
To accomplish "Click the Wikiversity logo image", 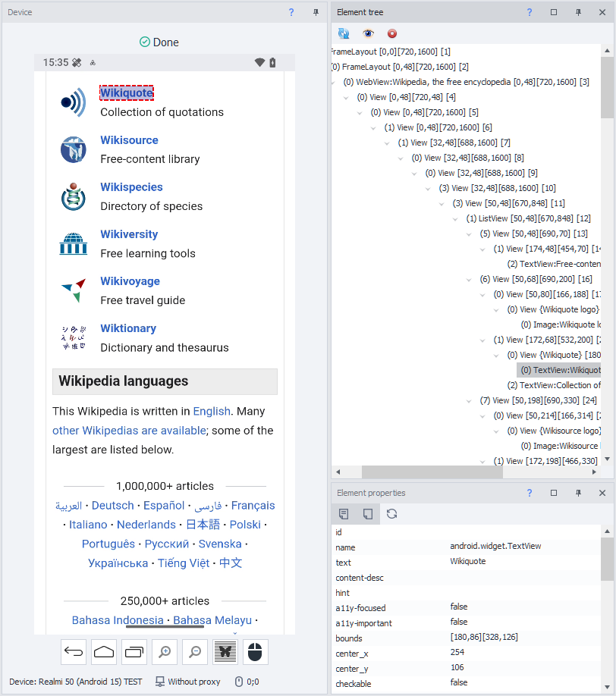I will (x=74, y=243).
